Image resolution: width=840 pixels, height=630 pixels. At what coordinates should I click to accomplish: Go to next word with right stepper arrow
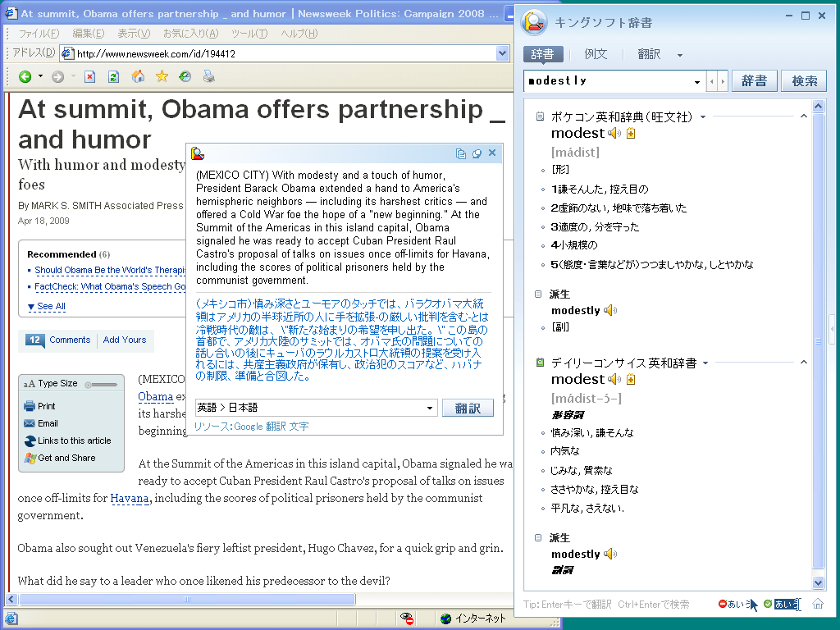tap(723, 81)
